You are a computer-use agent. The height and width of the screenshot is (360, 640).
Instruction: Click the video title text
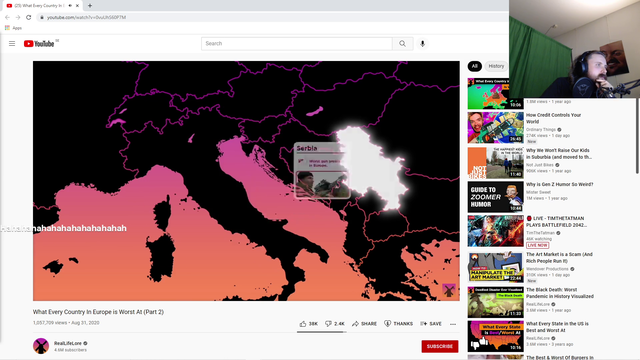[x=98, y=312]
